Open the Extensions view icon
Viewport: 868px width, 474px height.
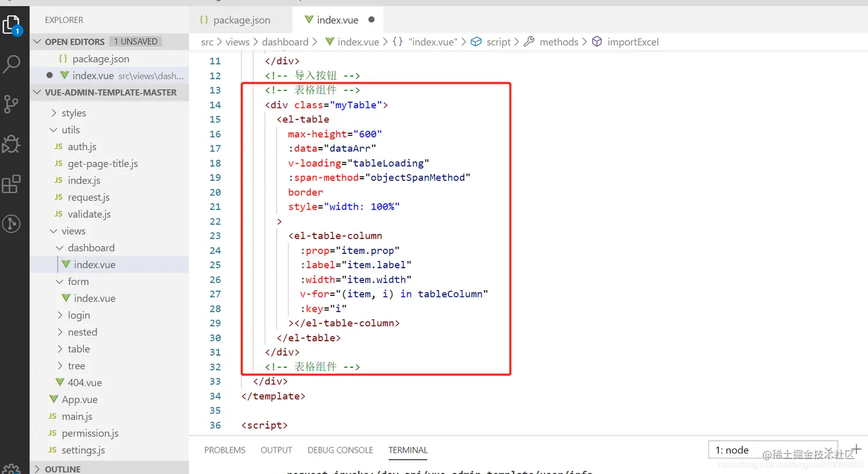[x=11, y=184]
